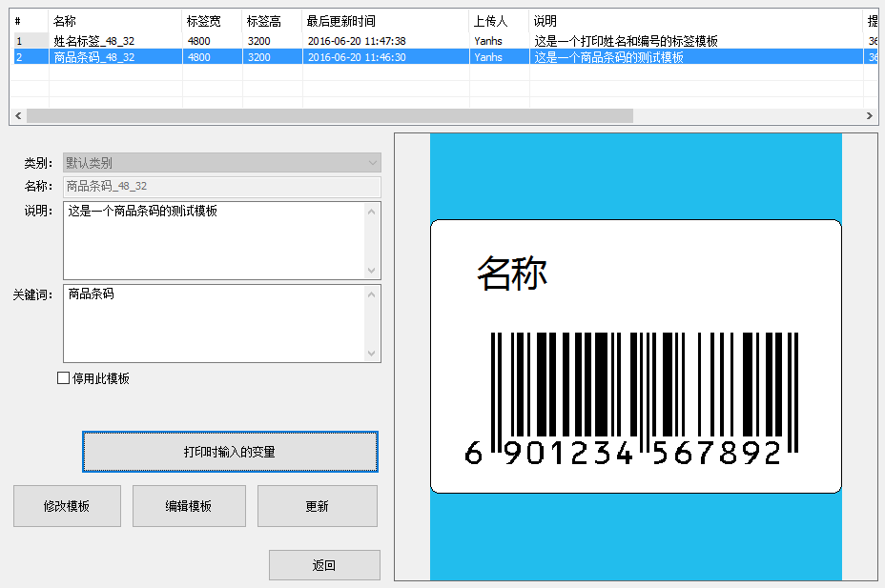Sort by the 最后更新时间 column header

[386, 21]
